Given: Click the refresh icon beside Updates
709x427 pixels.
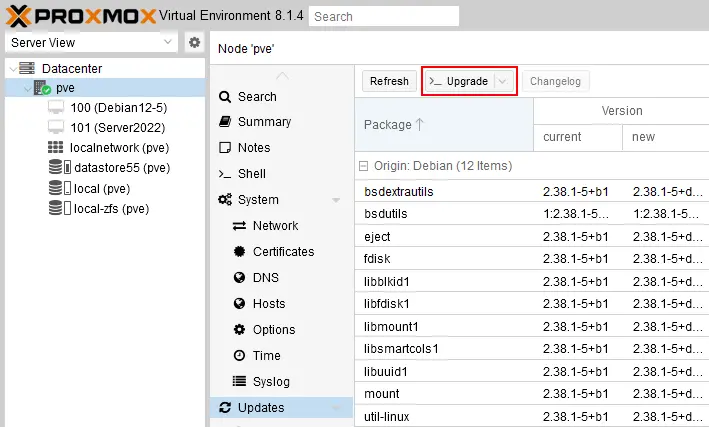Looking at the screenshot, I should pos(225,408).
